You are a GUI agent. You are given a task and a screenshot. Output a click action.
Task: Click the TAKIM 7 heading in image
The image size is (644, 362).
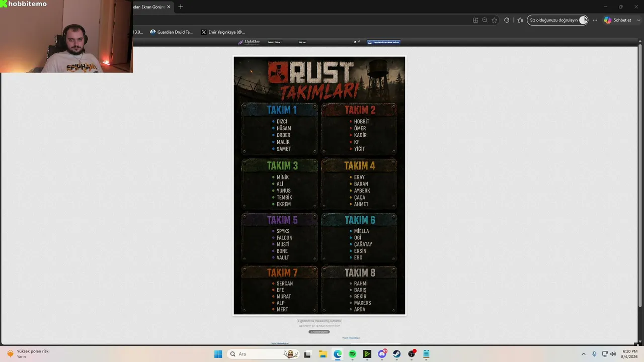(282, 273)
